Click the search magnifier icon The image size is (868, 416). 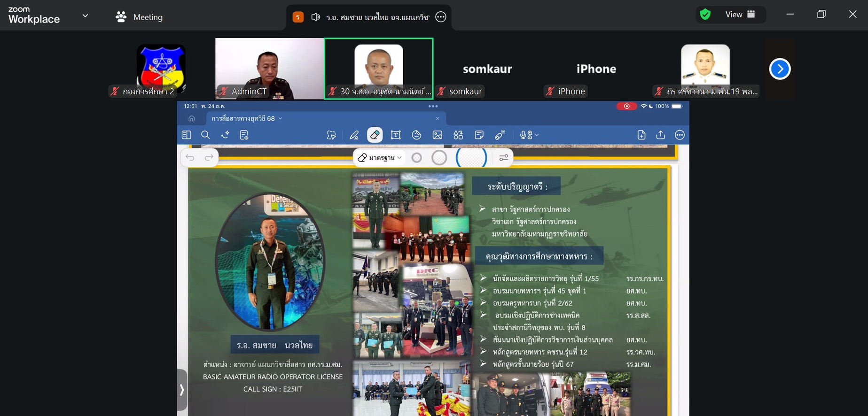(x=205, y=135)
